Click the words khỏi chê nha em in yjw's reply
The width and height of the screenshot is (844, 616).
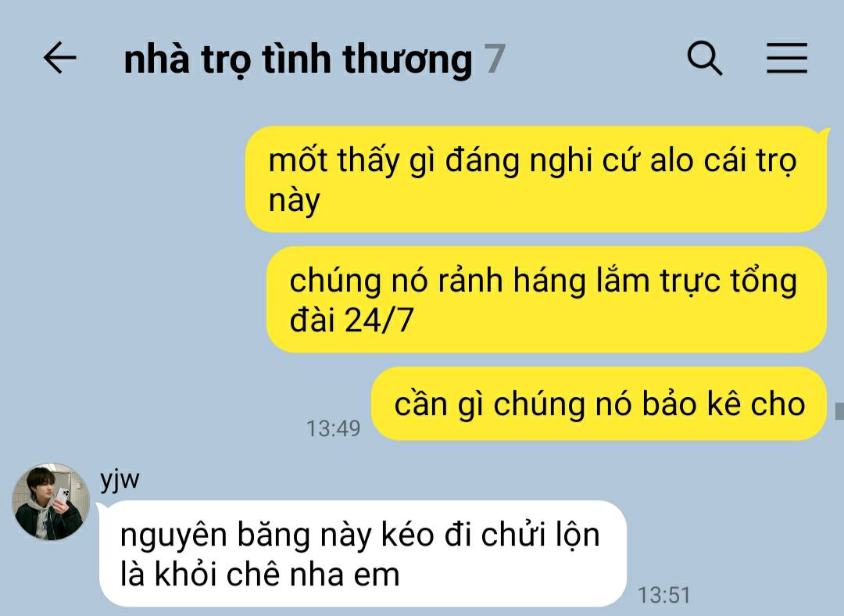277,574
